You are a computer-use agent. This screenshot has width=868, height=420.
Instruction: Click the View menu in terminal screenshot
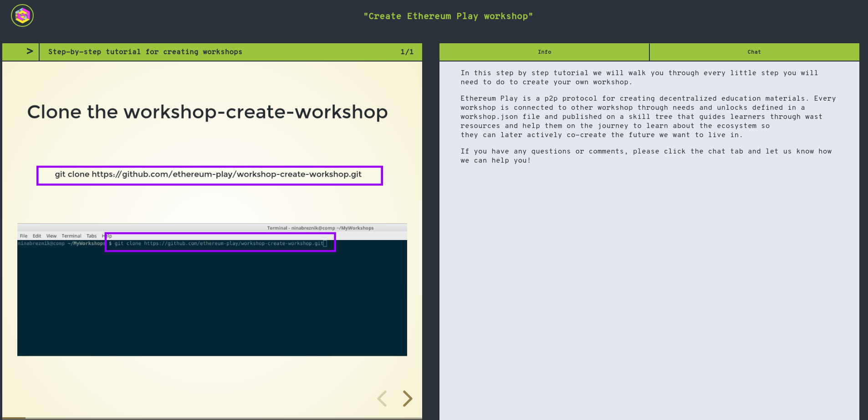click(51, 236)
